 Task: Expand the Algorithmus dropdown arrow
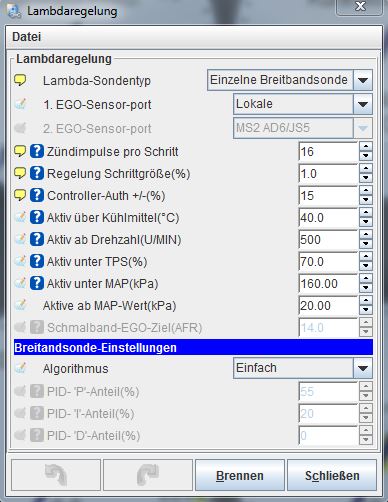point(363,368)
